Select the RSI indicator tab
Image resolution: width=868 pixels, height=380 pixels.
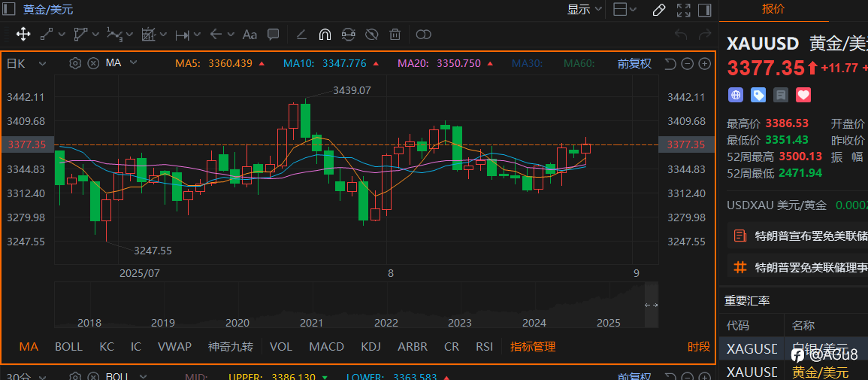pyautogui.click(x=485, y=347)
